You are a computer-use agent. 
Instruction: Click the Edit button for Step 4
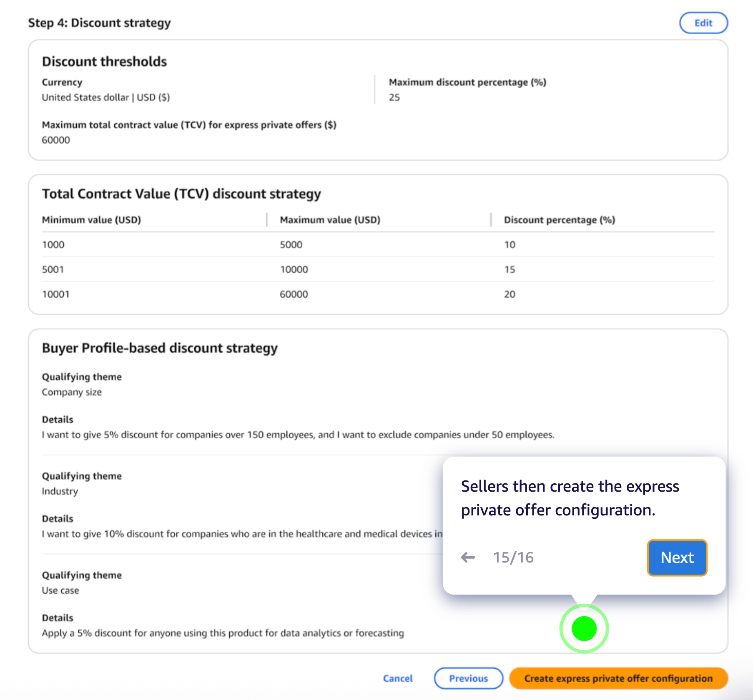pyautogui.click(x=703, y=23)
